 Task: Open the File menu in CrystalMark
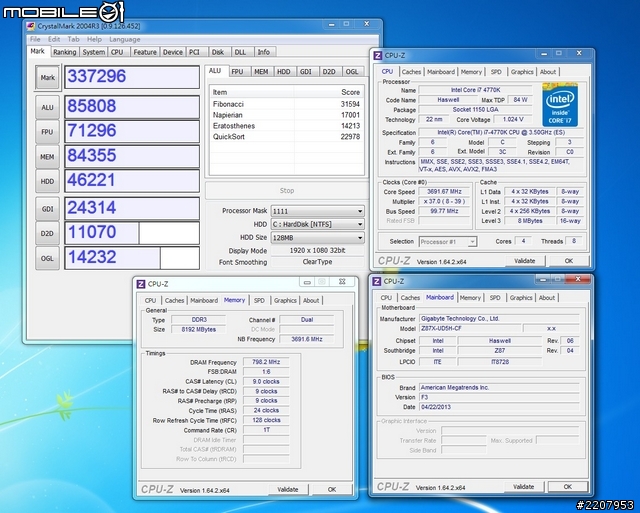click(35, 39)
